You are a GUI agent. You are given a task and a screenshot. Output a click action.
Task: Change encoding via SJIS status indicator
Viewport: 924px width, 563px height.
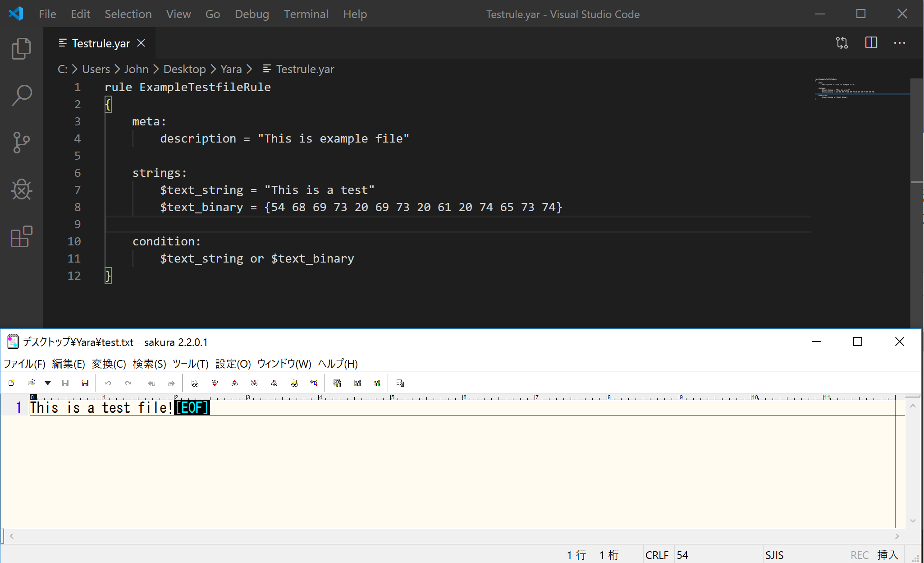tap(773, 554)
